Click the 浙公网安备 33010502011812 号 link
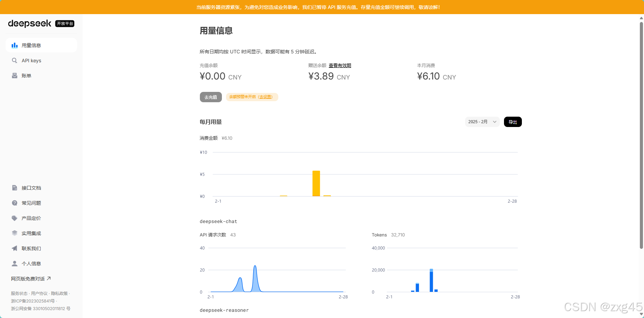Screen dimensions: 644x318 click(41, 309)
